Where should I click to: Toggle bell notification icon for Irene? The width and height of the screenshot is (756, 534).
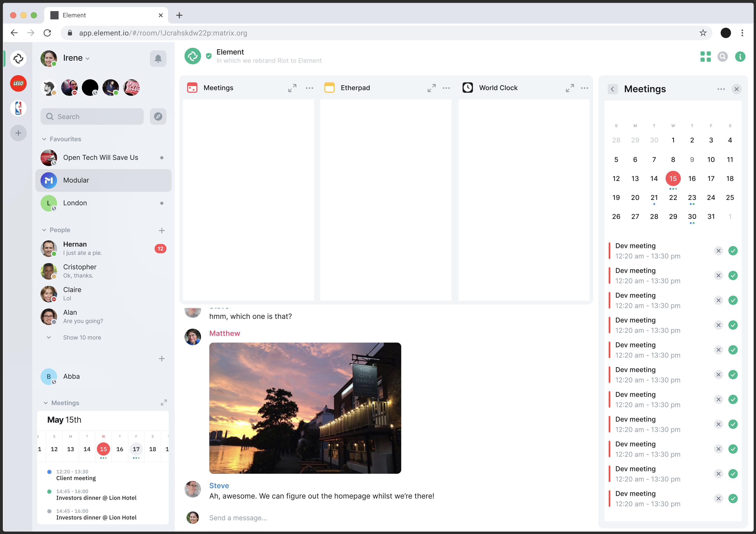point(158,58)
